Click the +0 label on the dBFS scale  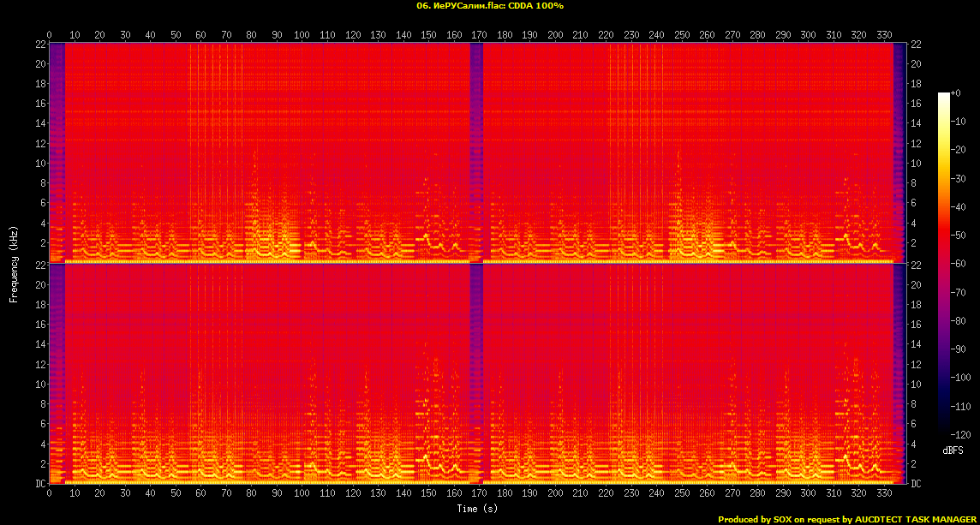[958, 93]
